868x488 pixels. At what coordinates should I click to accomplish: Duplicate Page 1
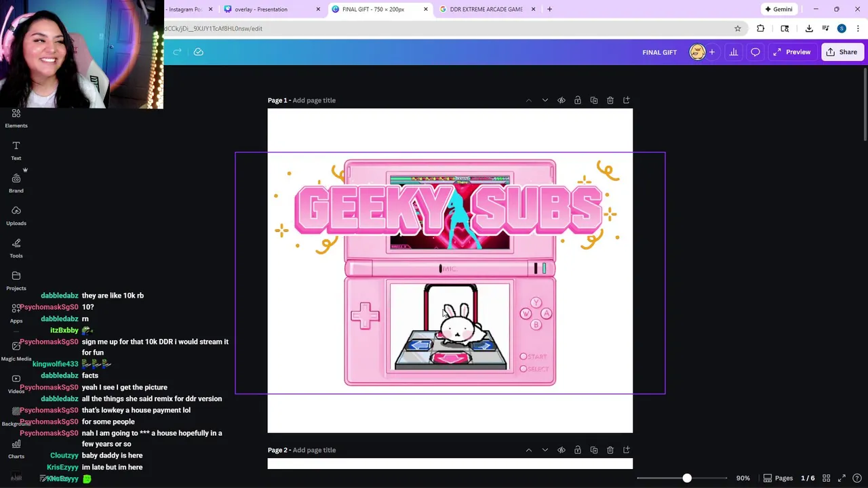[594, 100]
